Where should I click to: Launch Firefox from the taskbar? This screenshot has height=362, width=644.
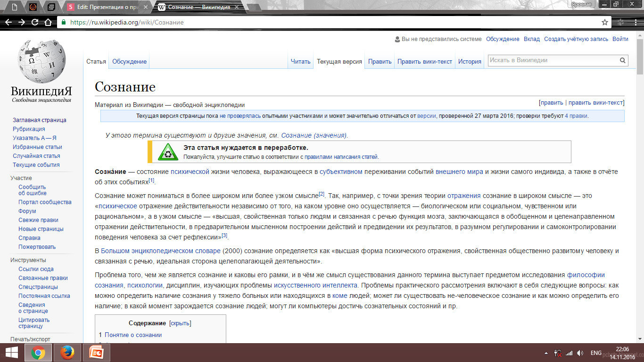[x=67, y=353]
